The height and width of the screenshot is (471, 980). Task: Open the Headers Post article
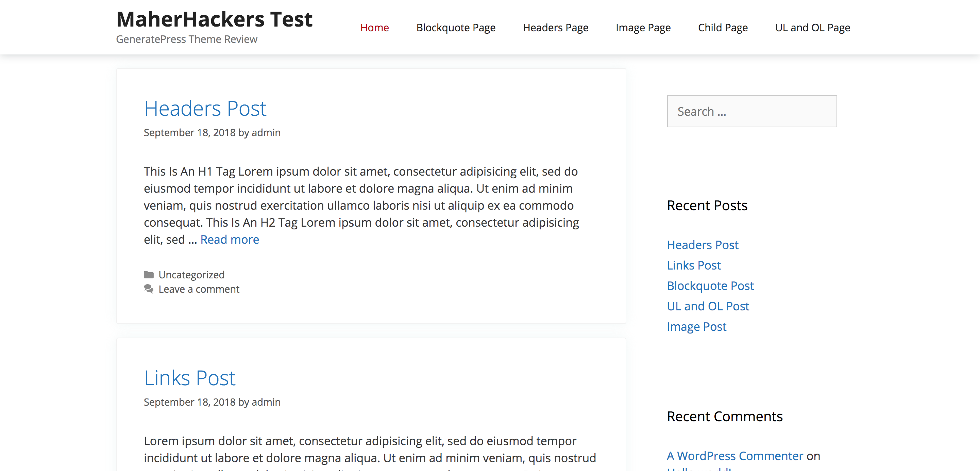coord(205,108)
